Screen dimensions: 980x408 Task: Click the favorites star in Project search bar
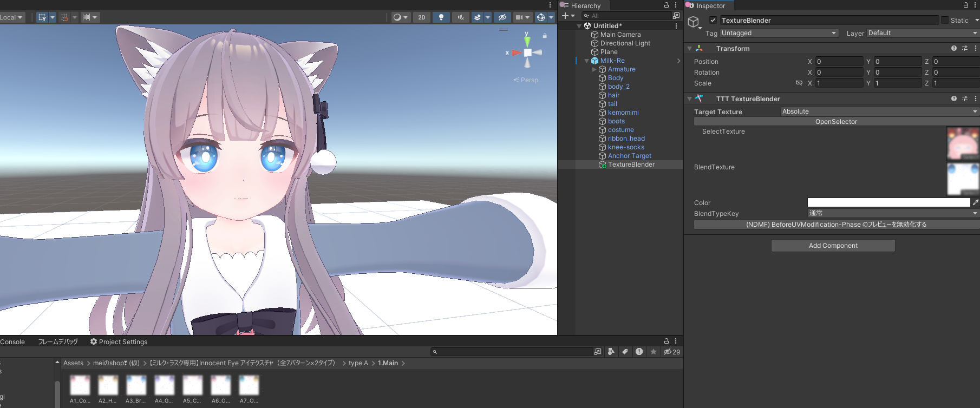(x=654, y=352)
